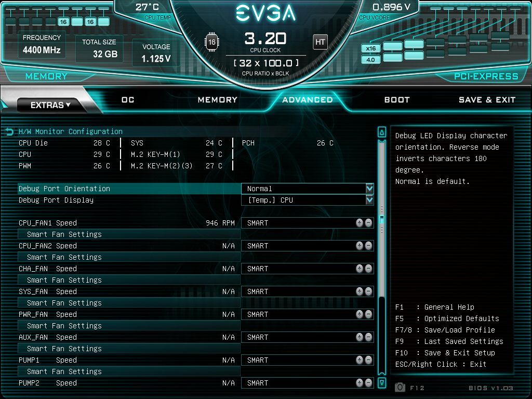This screenshot has height=399, width=532.
Task: Select the PUMP1 SMART mode field
Action: click(308, 360)
